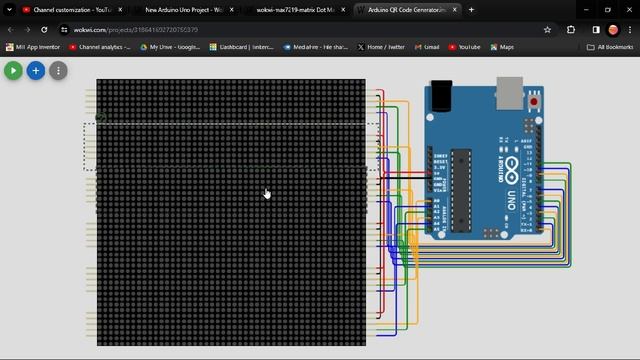Image resolution: width=640 pixels, height=360 pixels.
Task: Select the LED dot matrix display
Action: coord(231,212)
